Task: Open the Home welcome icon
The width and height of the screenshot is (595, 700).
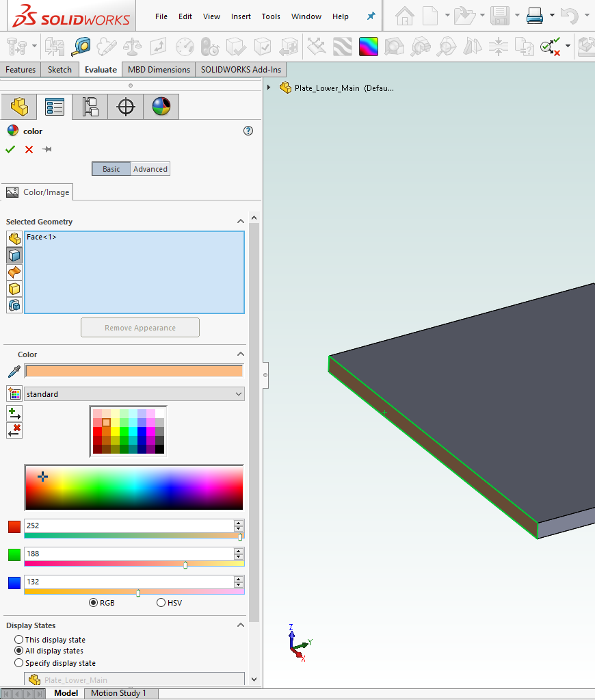Action: tap(405, 16)
